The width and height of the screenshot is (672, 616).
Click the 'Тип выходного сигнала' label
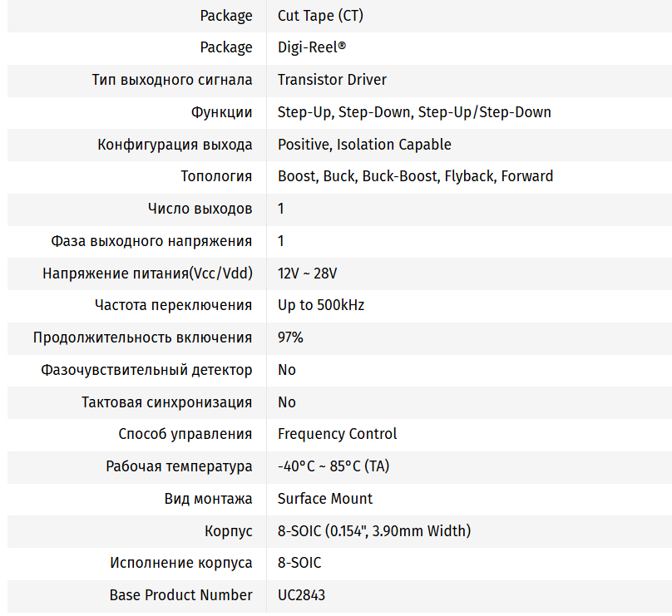pyautogui.click(x=172, y=80)
